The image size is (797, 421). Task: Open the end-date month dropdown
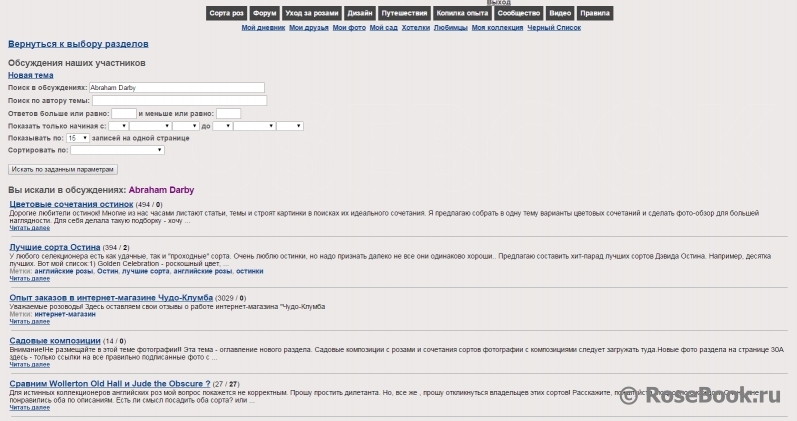[255, 126]
